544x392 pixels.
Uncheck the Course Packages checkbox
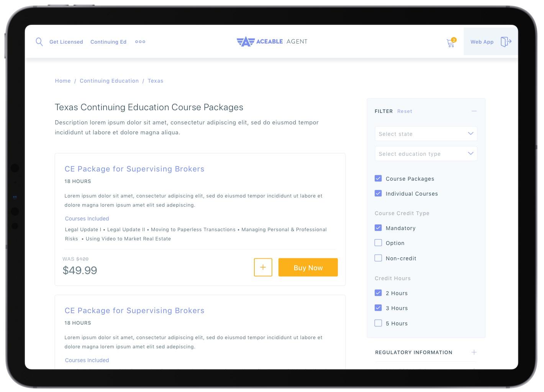tap(378, 178)
